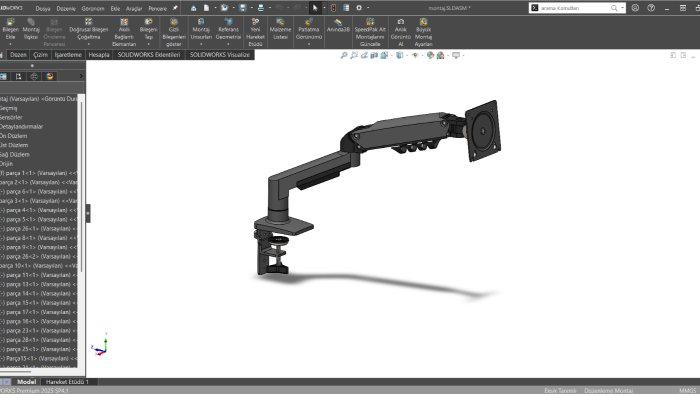Viewport: 700px width, 394px height.
Task: Click the Rebuild traffic light icon
Action: pos(333,8)
